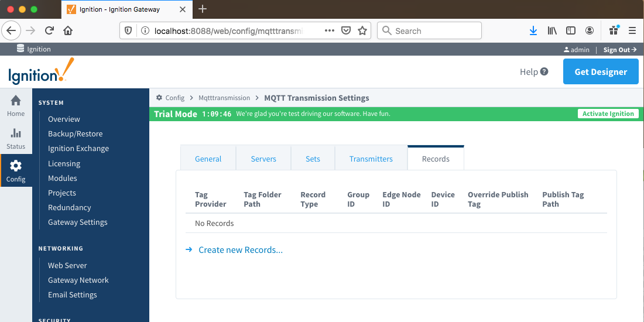Click the admin user icon

coord(566,50)
